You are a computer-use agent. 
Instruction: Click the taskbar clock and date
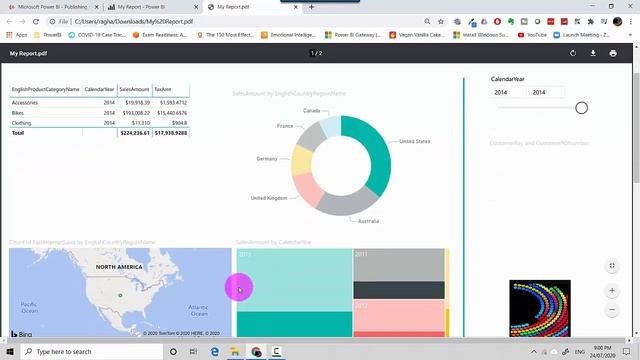tap(603, 351)
